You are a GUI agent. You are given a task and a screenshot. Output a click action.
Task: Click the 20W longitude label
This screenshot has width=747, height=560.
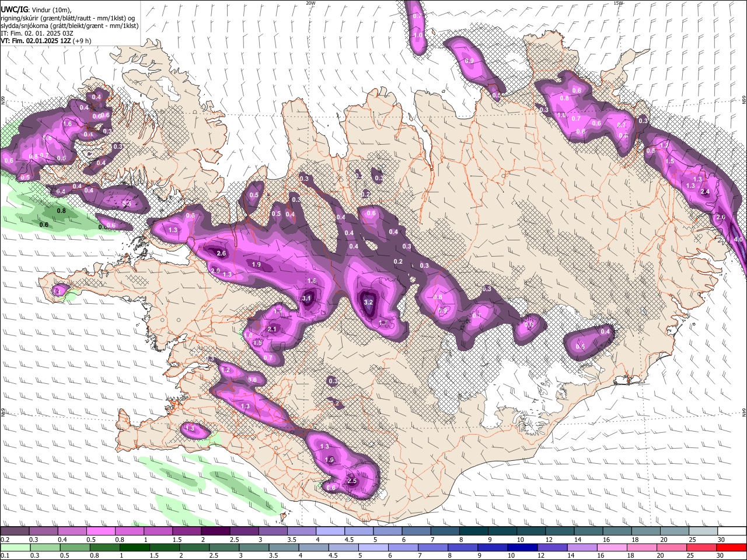310,3
